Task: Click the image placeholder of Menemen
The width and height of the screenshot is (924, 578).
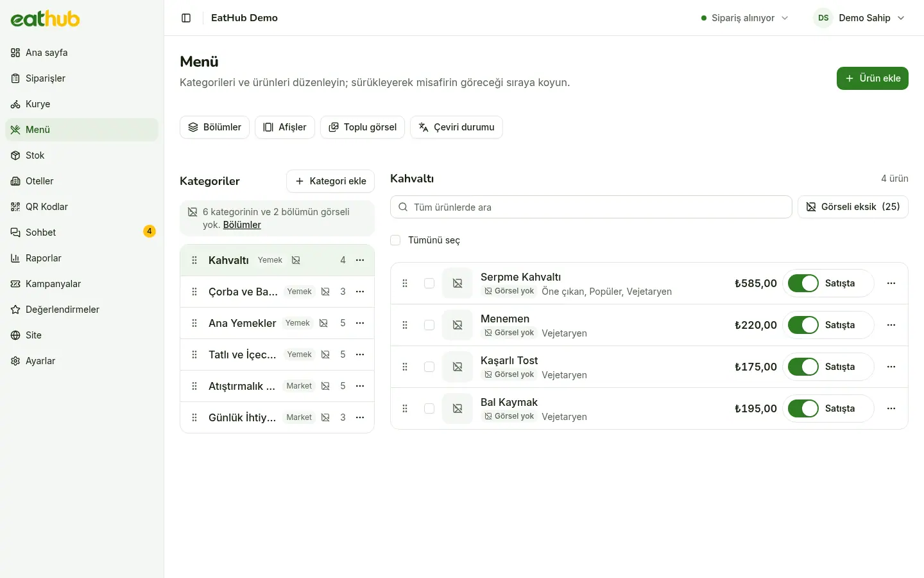Action: pyautogui.click(x=458, y=325)
